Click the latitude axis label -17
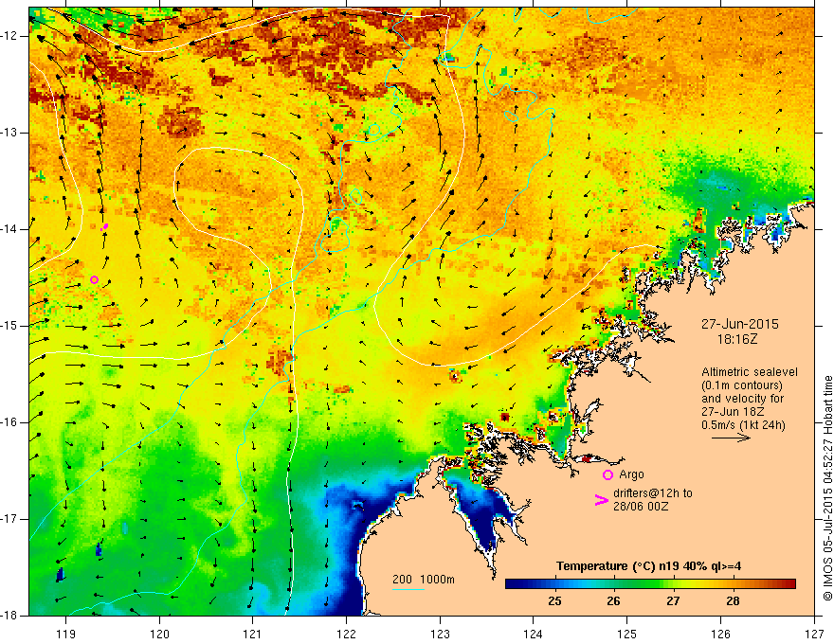This screenshot has height=644, width=834. (9, 519)
